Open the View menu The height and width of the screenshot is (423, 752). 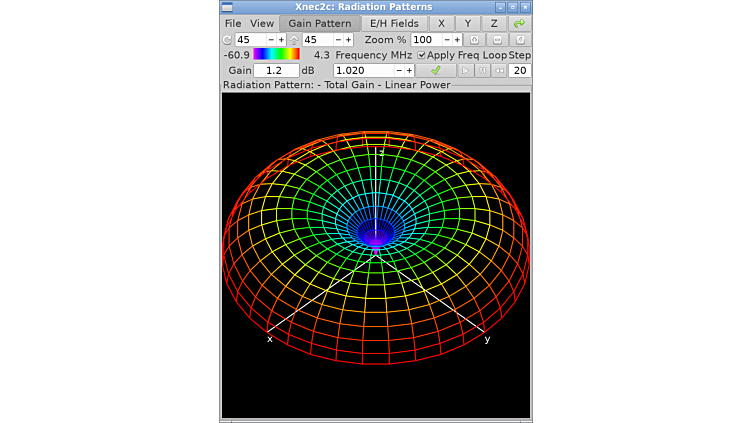pos(262,23)
